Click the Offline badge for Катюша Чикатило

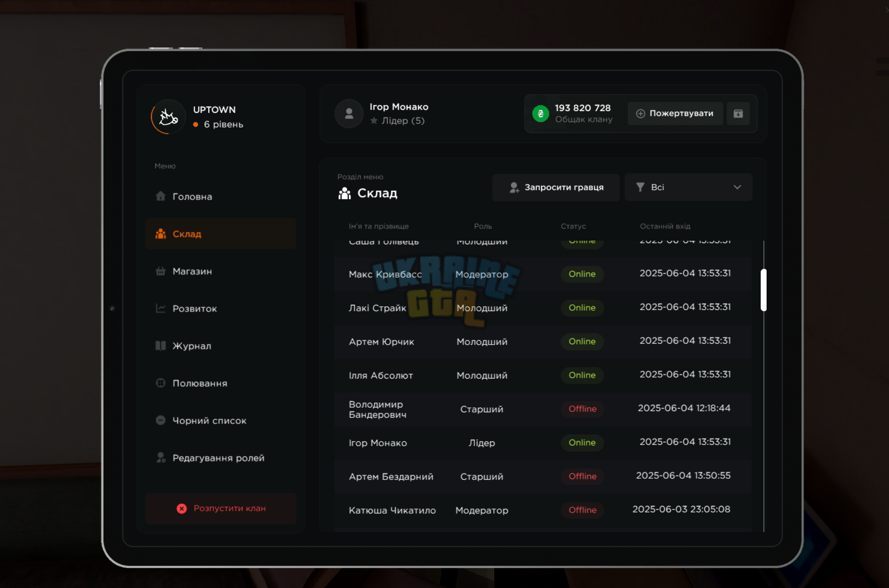click(x=582, y=510)
